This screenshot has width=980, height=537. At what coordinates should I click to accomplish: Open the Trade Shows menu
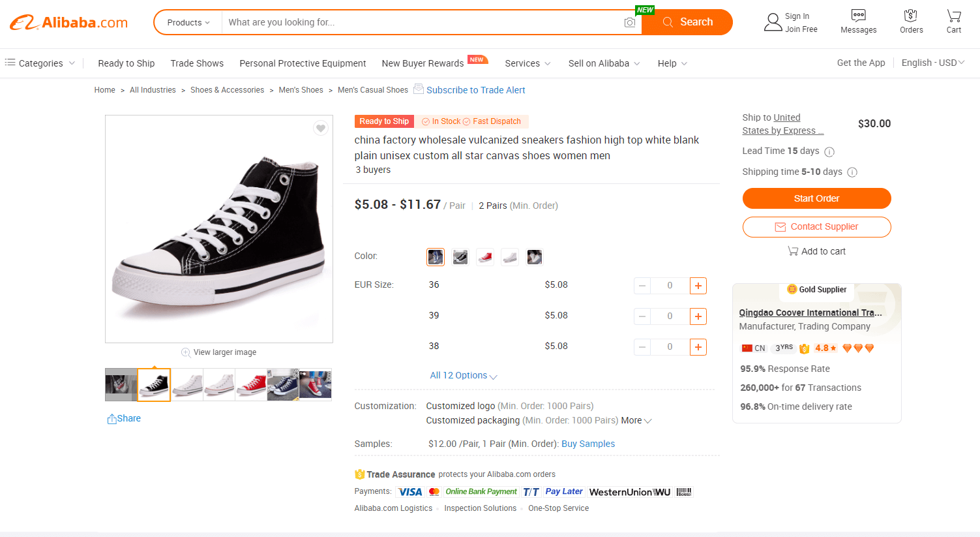coord(197,63)
